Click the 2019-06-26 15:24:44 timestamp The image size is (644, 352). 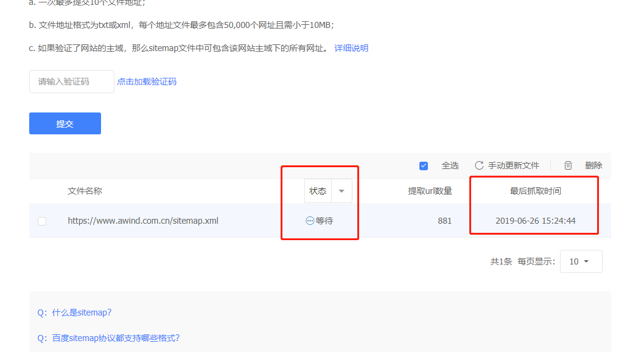click(535, 221)
